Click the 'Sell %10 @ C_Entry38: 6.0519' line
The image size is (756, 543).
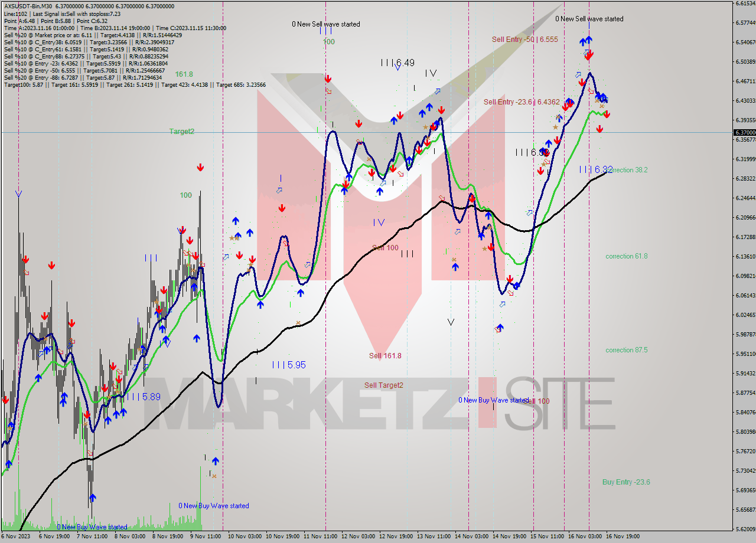[x=89, y=42]
